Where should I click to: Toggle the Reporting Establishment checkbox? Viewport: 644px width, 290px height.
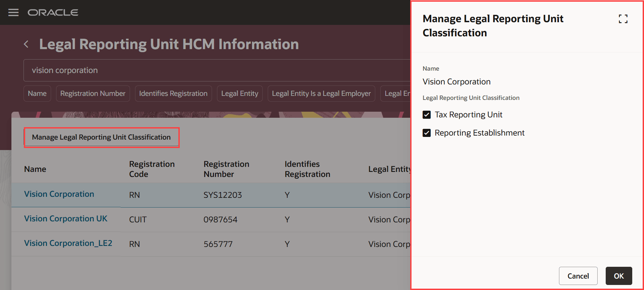click(x=427, y=133)
